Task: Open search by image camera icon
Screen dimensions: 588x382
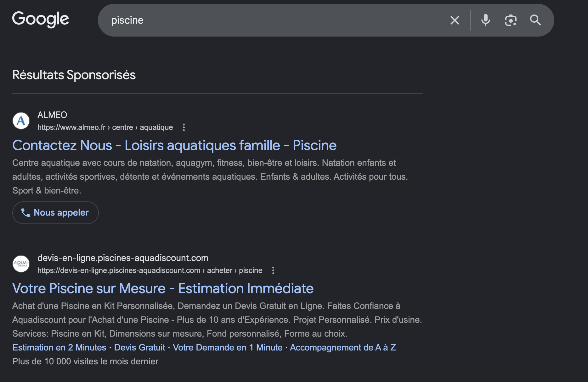Action: 511,20
